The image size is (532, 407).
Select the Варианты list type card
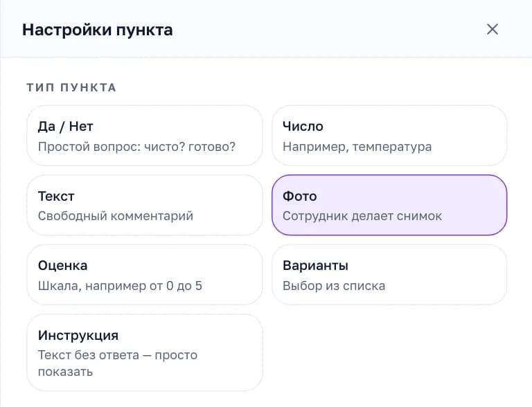coord(389,275)
